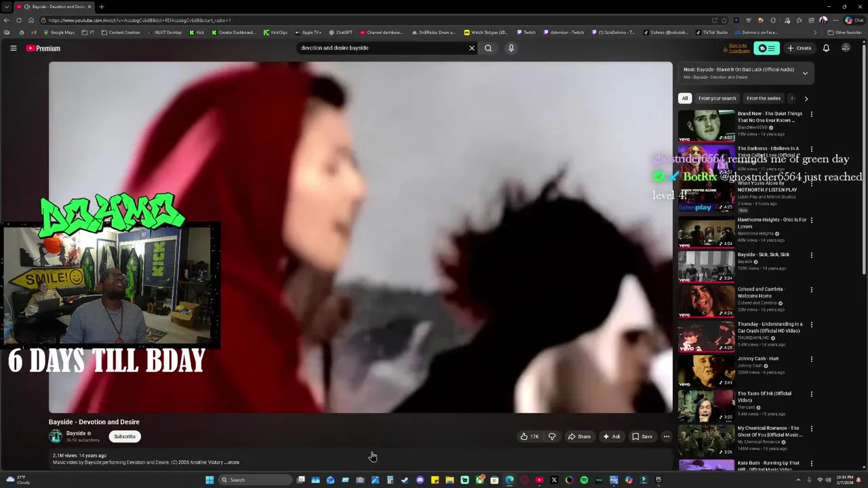The height and width of the screenshot is (488, 868).
Task: Open The Taste Of Ink video thumbnail
Action: coord(707,405)
